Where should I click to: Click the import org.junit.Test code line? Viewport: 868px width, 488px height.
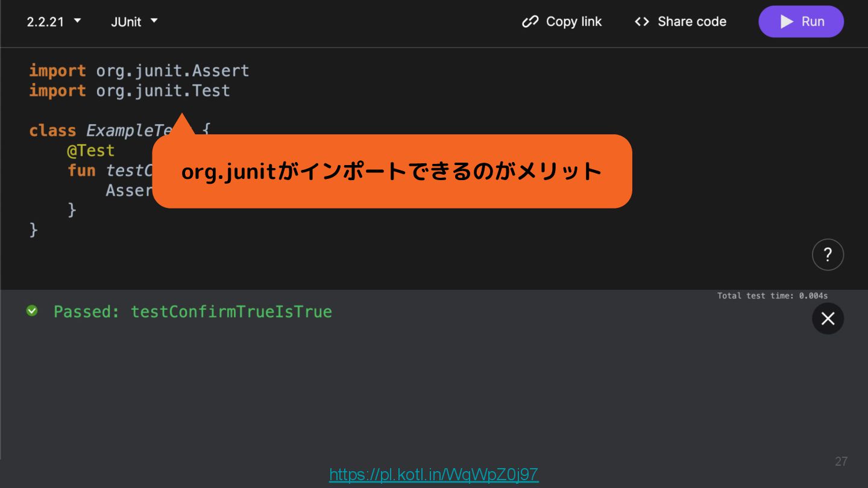coord(130,91)
